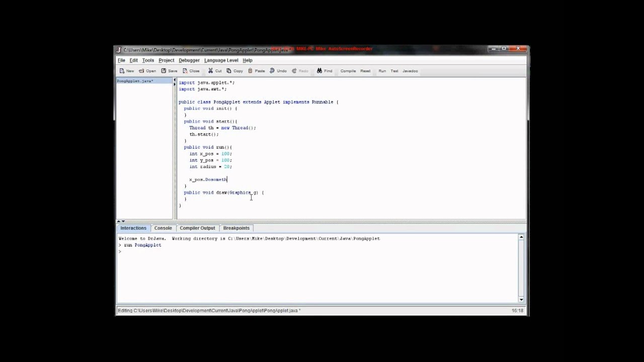
Task: Click the 'int y_pos = 100;' line
Action: click(211, 160)
